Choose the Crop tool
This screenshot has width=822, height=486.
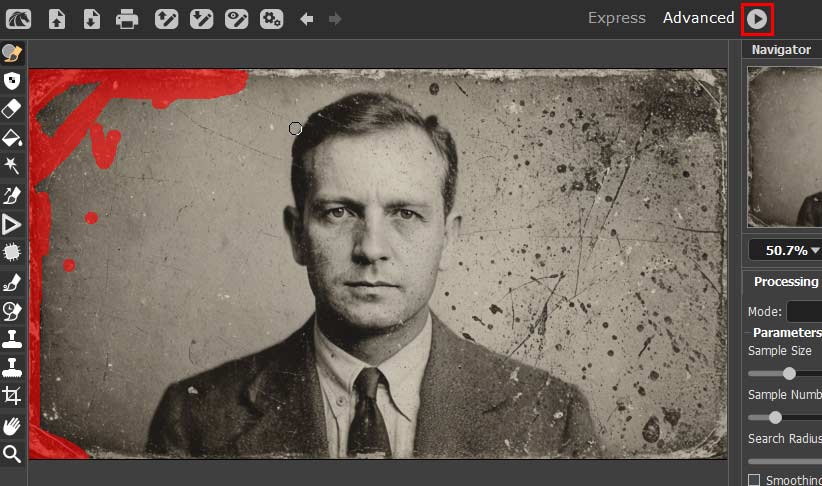pos(12,395)
